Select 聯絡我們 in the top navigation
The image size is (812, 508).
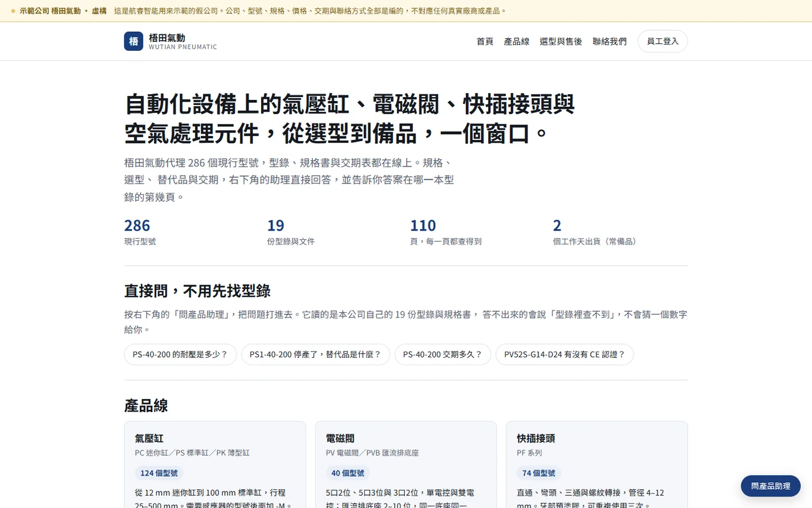click(x=610, y=42)
